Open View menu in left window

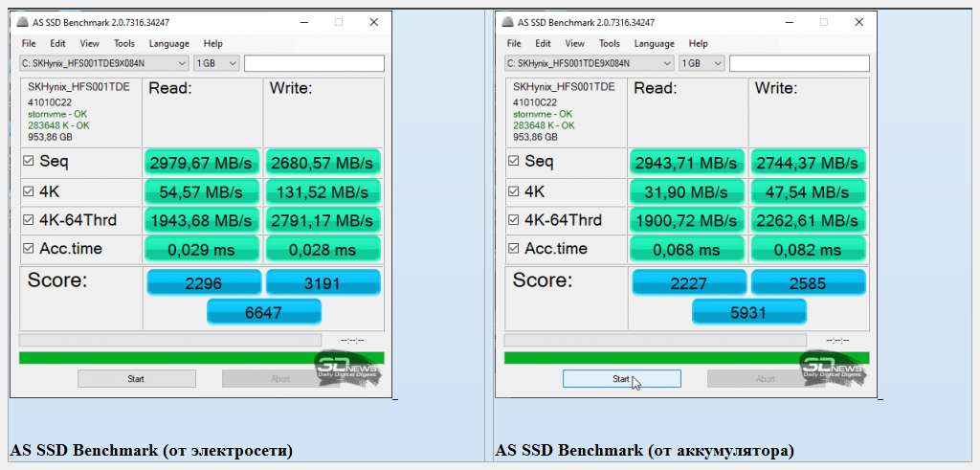click(x=89, y=44)
